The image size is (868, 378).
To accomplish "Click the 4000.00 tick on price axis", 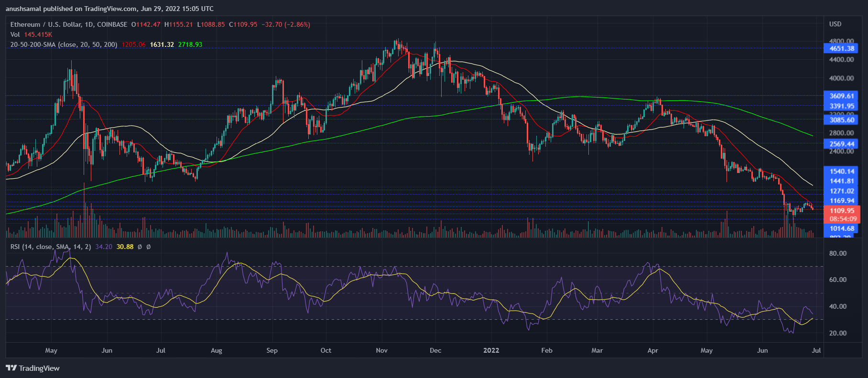I will click(842, 78).
